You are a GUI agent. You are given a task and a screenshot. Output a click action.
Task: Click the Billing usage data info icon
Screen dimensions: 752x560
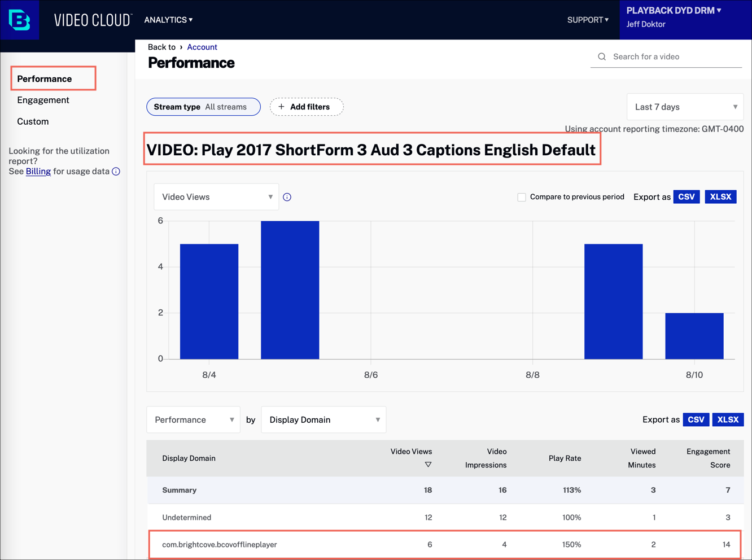(116, 172)
